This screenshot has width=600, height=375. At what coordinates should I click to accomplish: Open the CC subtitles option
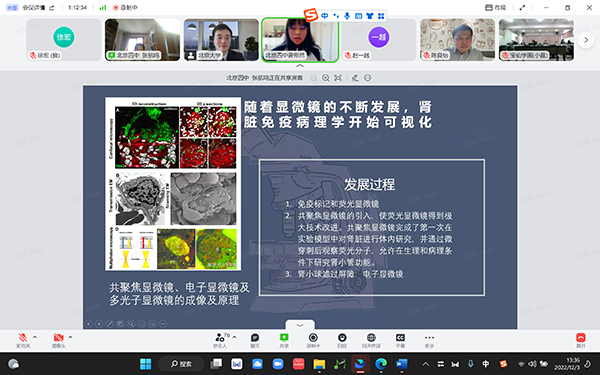coord(400,340)
